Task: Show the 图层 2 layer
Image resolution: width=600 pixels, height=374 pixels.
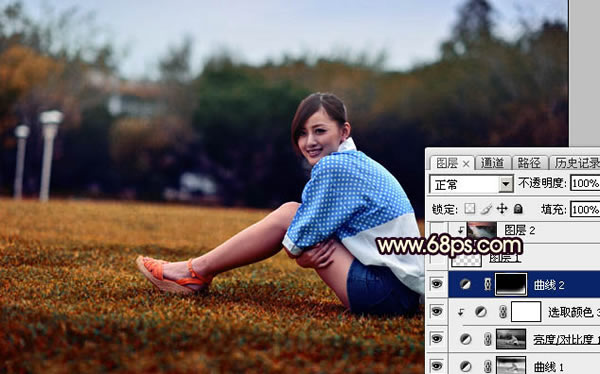Action: [x=437, y=230]
